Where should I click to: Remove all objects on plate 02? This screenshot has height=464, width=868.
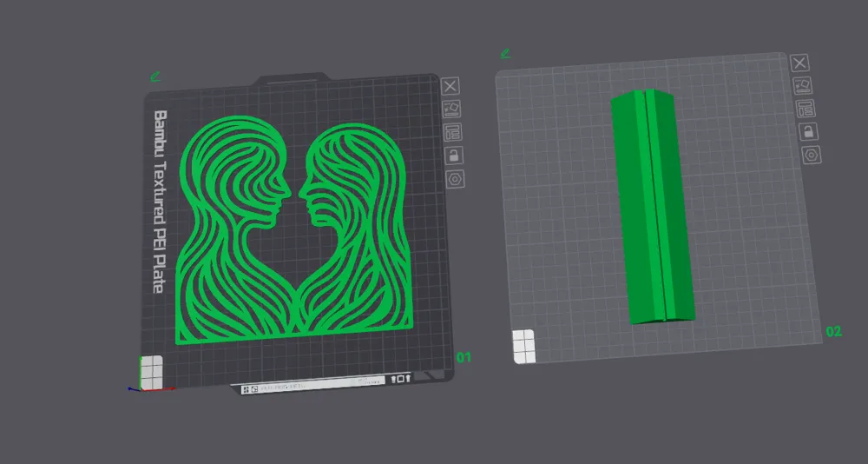pos(799,63)
